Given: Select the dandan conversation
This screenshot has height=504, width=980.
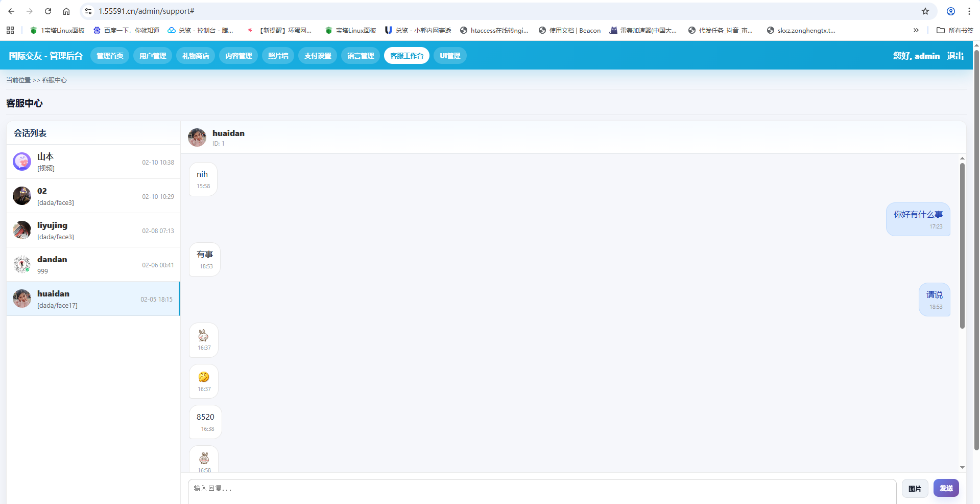Looking at the screenshot, I should coord(93,265).
